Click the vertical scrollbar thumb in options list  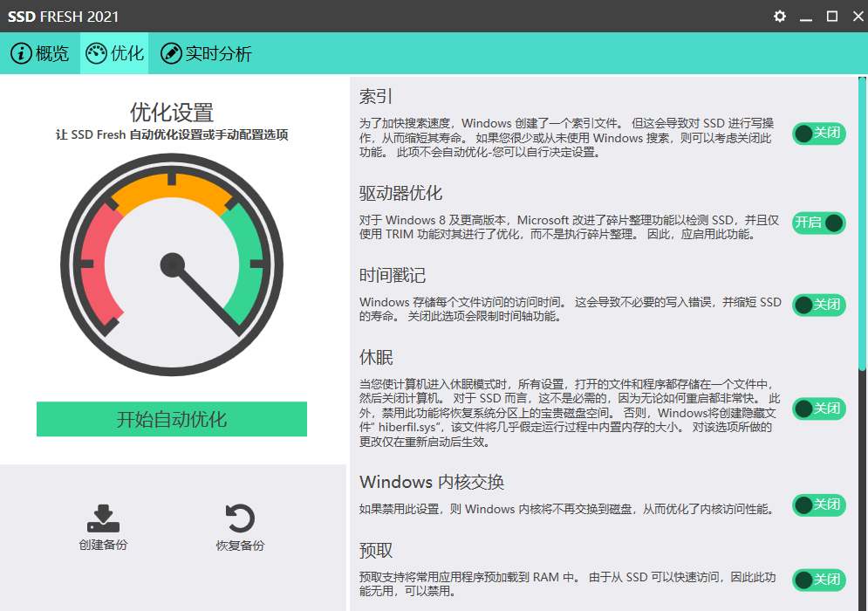(862, 223)
